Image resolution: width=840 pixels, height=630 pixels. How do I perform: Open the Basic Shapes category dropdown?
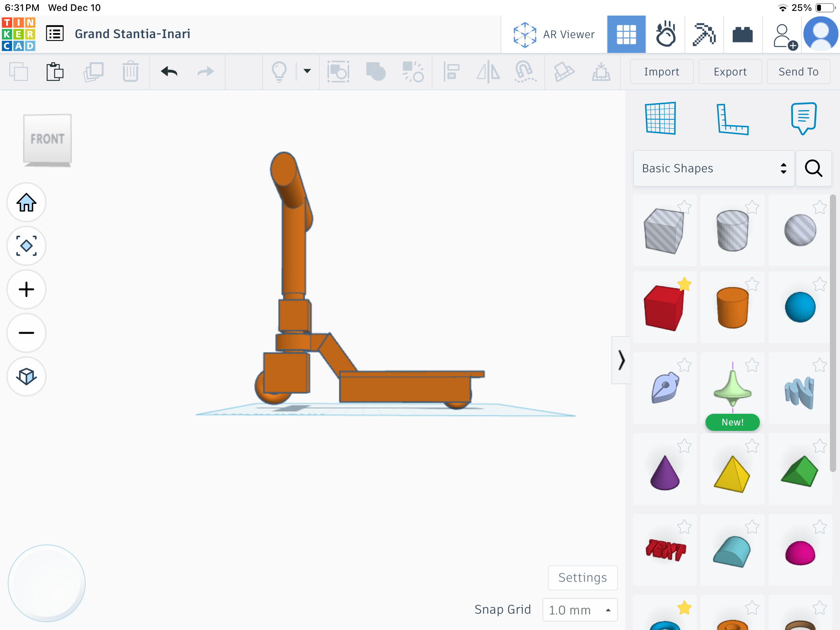(714, 168)
